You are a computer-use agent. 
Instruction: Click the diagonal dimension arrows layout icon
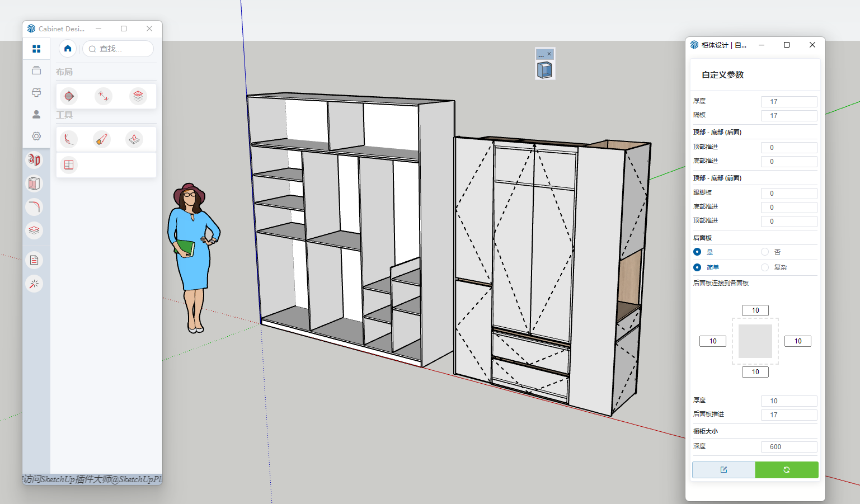[104, 96]
